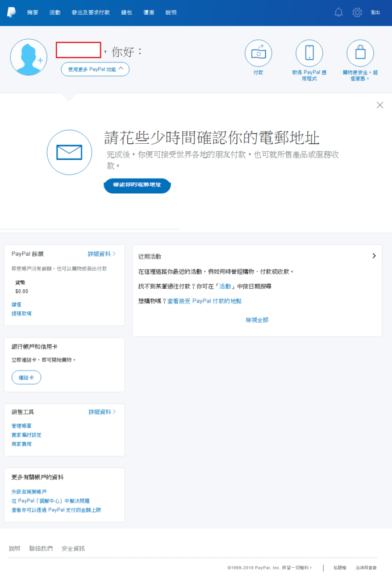392x582 pixels.
Task: Click the shopping bag offers icon
Action: [360, 53]
